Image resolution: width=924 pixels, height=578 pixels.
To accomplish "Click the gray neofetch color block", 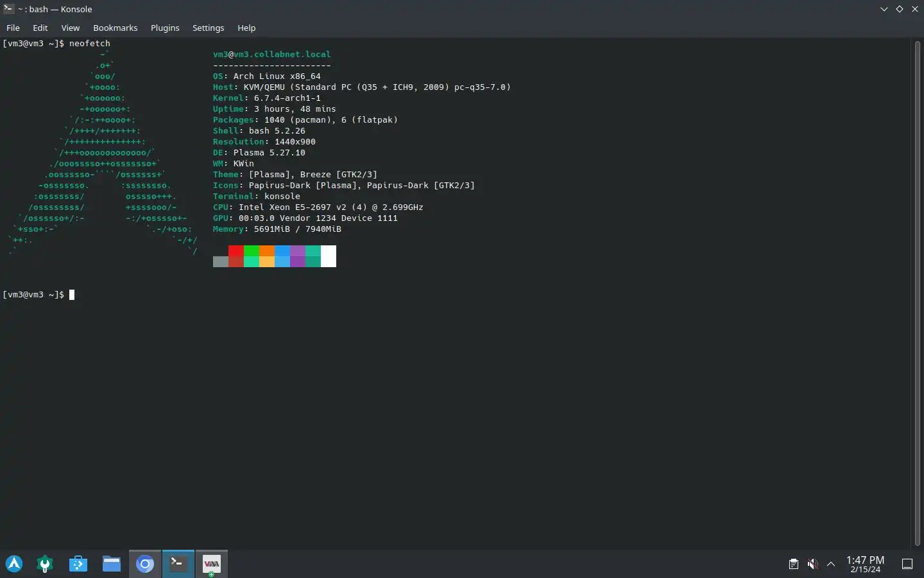I will click(x=221, y=261).
